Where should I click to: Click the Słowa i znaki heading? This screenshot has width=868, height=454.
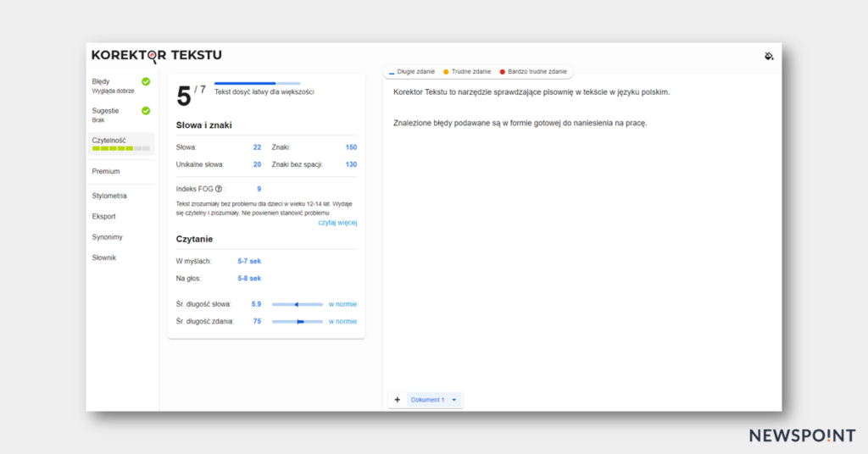coord(203,125)
